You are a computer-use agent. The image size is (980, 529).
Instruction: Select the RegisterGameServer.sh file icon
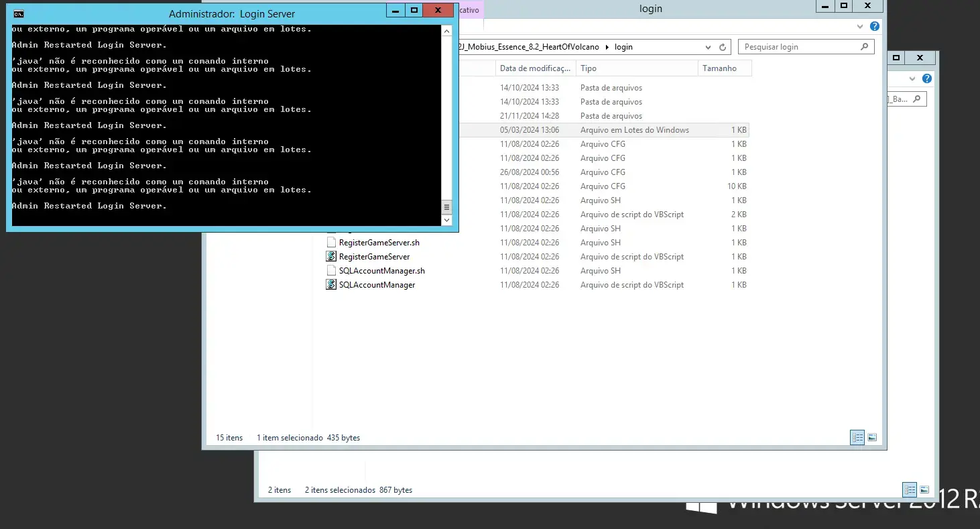pos(331,242)
